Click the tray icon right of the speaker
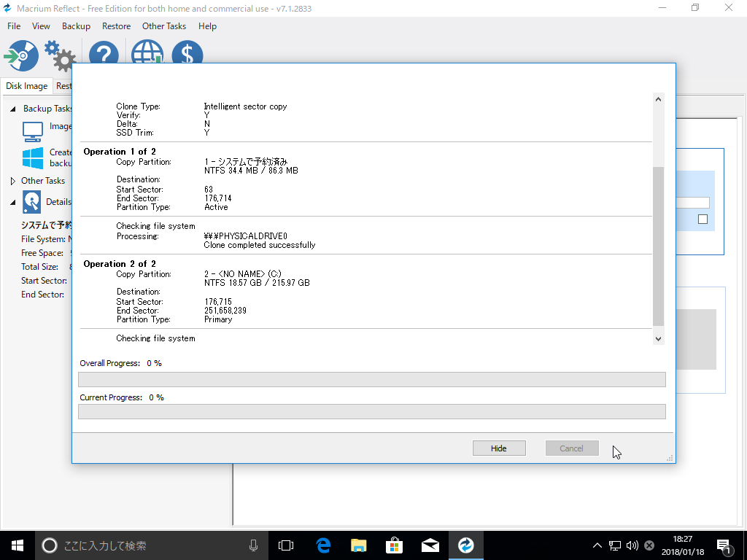The height and width of the screenshot is (560, 747). click(649, 545)
